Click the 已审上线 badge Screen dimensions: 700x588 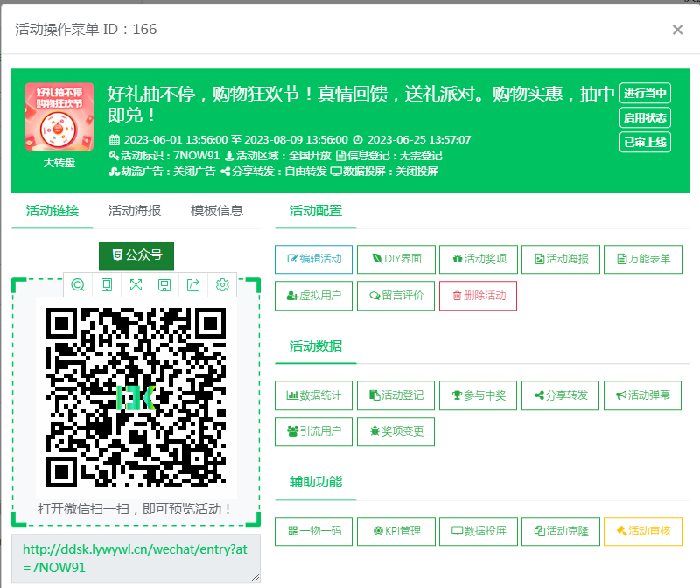click(645, 143)
